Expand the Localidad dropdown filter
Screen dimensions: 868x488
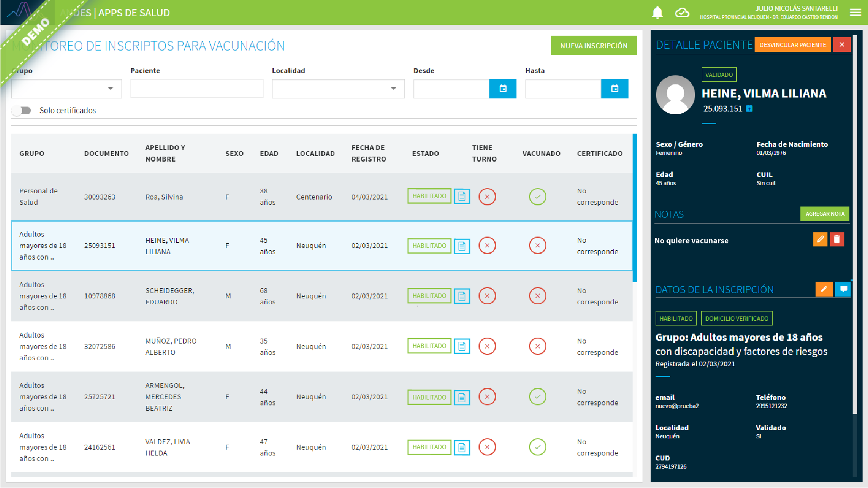[338, 88]
